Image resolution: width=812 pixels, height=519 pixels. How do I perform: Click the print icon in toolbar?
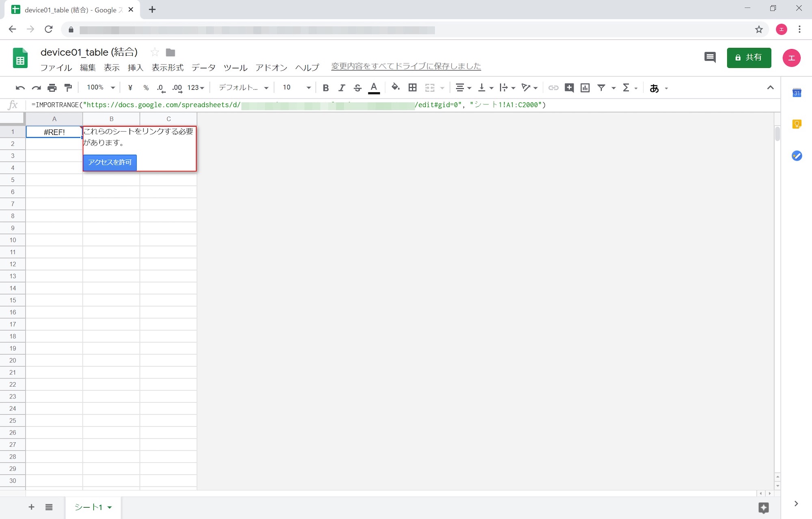click(x=52, y=87)
